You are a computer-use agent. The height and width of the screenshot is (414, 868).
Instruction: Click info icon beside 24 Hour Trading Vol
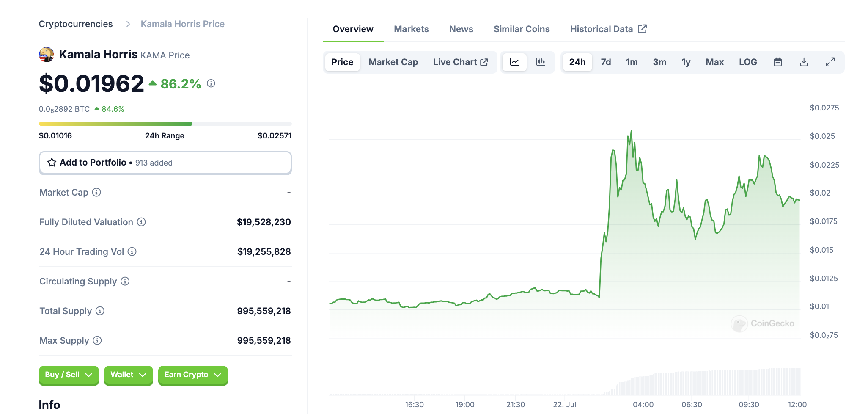132,252
